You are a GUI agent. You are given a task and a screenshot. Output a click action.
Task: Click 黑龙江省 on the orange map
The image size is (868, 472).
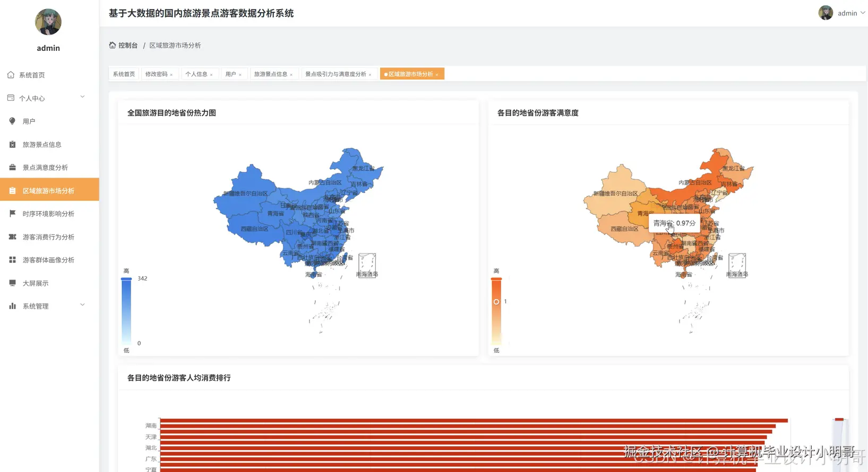click(733, 168)
